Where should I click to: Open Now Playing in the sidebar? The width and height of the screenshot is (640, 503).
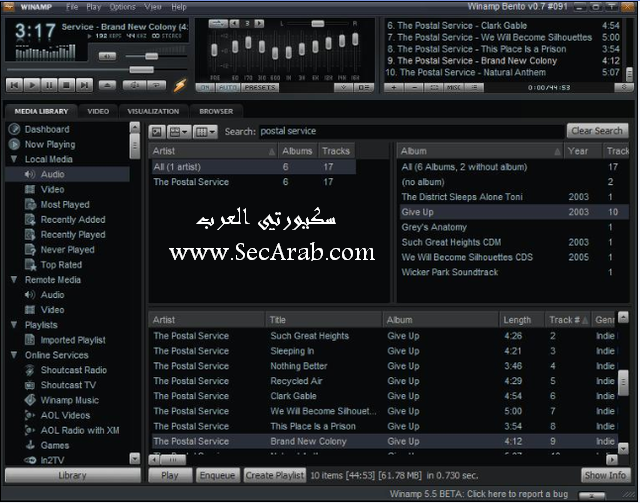[50, 145]
